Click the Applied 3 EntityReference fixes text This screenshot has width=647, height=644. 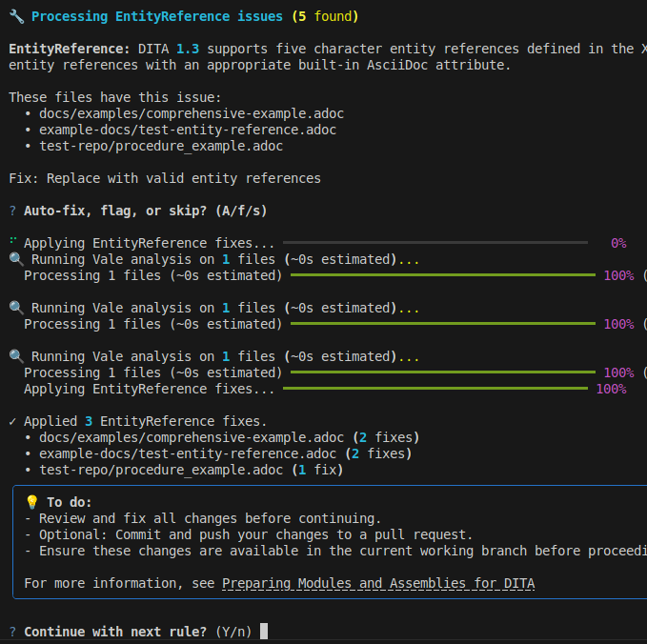tap(145, 421)
